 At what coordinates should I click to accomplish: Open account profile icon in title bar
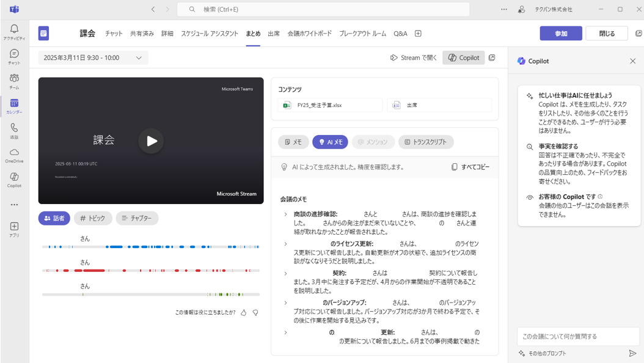pos(522,9)
